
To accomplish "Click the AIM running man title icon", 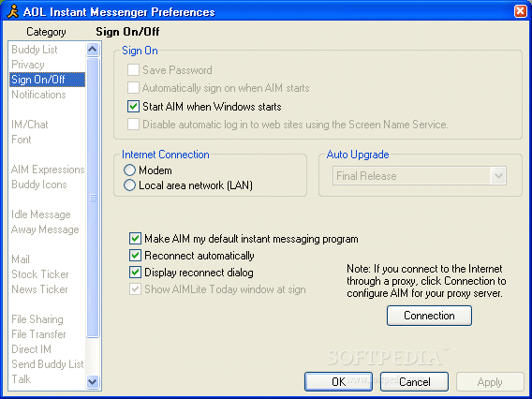I will pyautogui.click(x=12, y=12).
